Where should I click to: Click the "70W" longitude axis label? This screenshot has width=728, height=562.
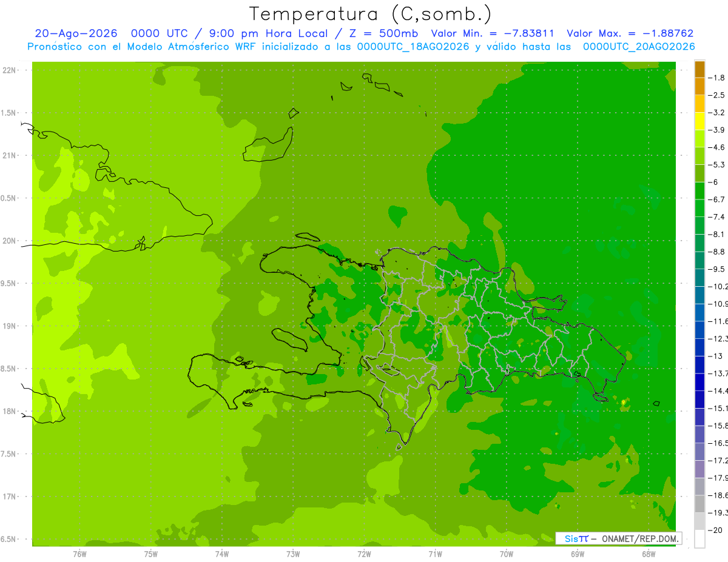click(x=507, y=554)
